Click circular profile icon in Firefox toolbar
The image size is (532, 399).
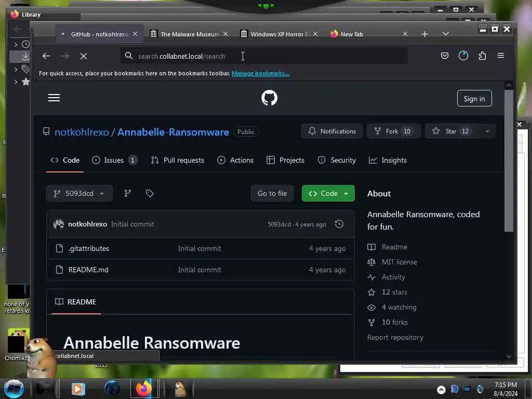pyautogui.click(x=463, y=56)
